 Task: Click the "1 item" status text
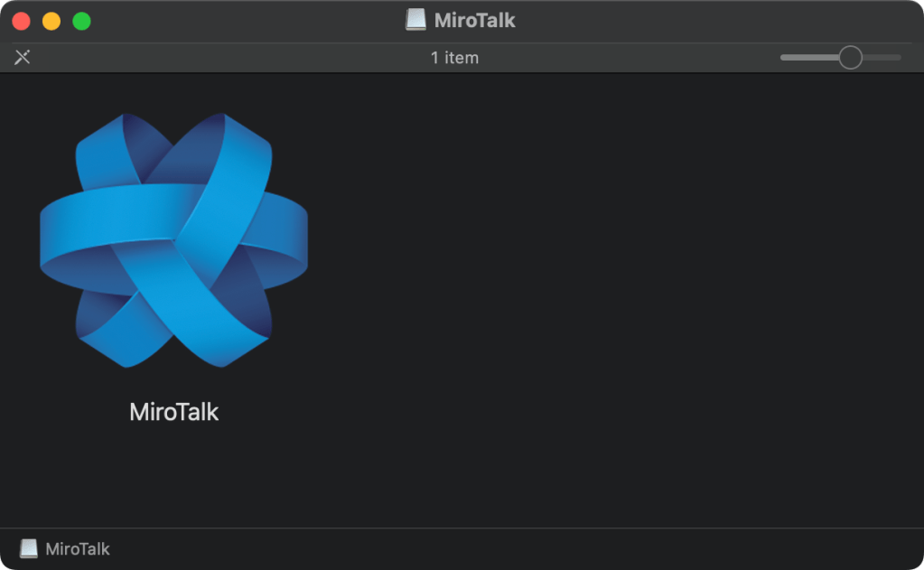click(x=454, y=58)
